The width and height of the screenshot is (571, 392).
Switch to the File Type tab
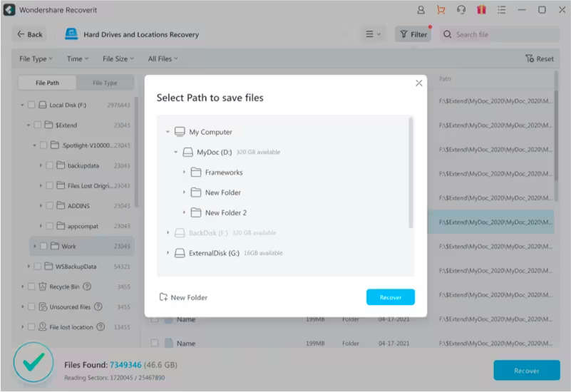click(105, 83)
